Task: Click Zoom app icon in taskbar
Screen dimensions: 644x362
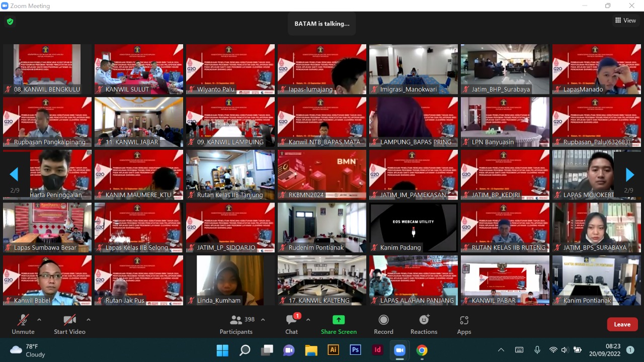Action: click(399, 350)
